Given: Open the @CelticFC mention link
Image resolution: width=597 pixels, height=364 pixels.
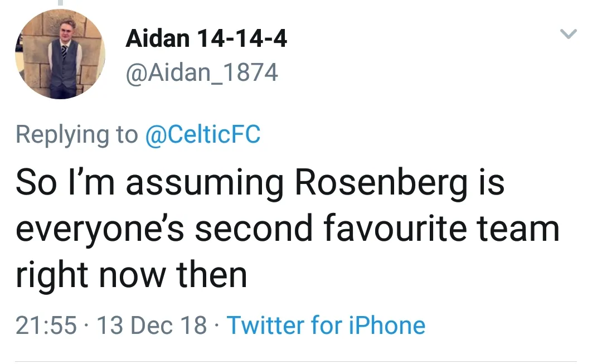Looking at the screenshot, I should pos(202,135).
